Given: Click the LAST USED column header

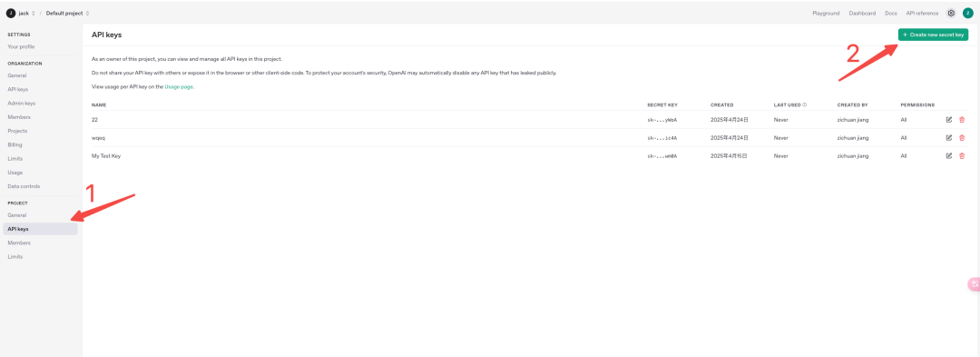Looking at the screenshot, I should point(788,105).
